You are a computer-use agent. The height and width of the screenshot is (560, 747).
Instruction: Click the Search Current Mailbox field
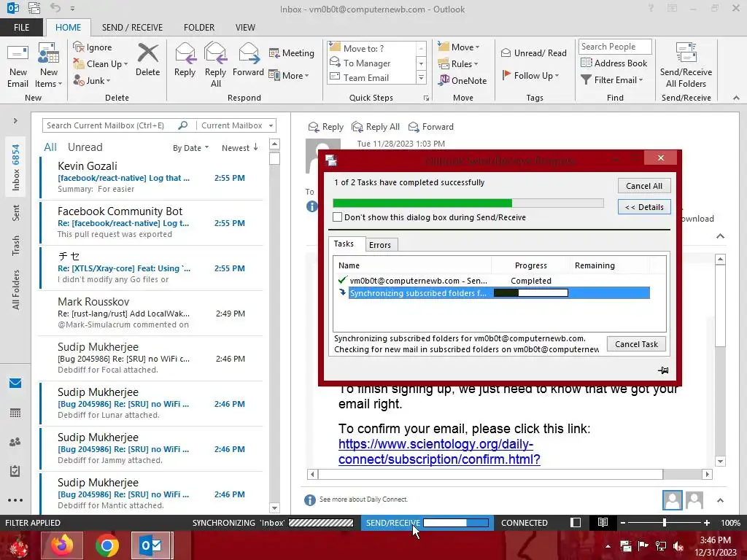point(111,125)
